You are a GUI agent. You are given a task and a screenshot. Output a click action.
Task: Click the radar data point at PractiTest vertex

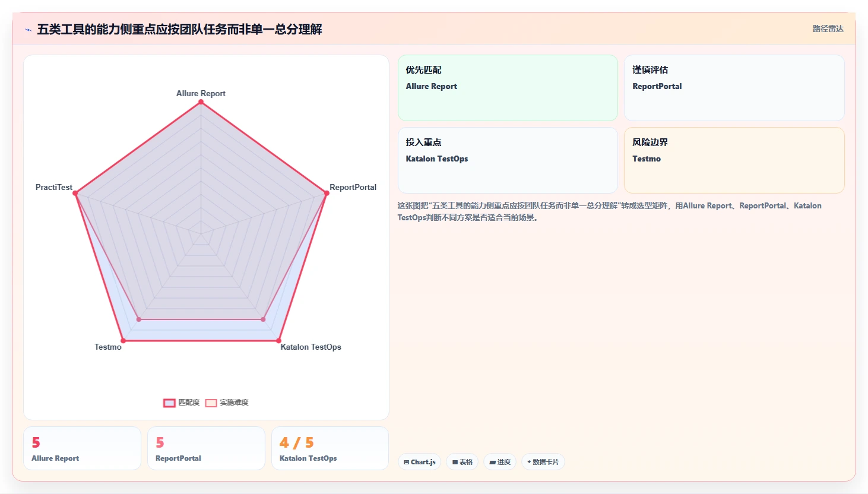[x=75, y=193]
